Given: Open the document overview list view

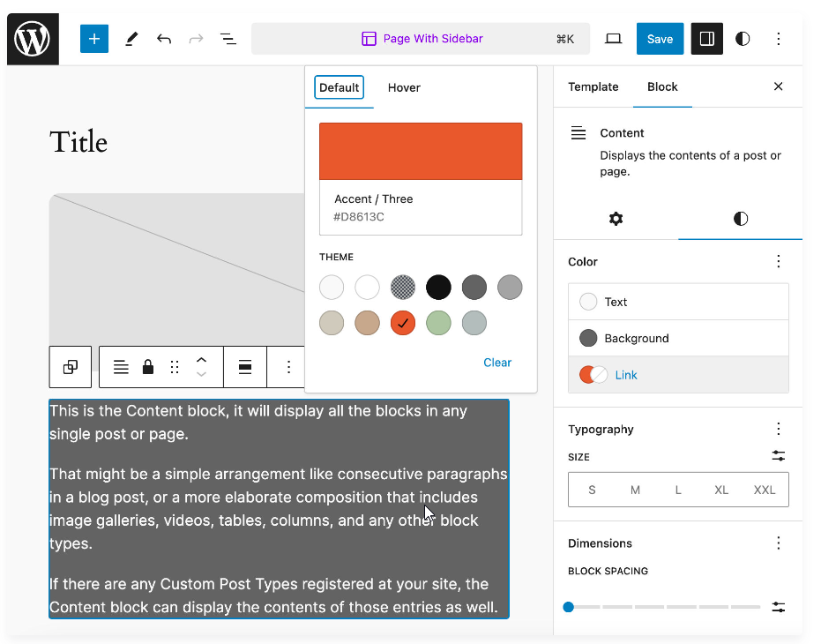Looking at the screenshot, I should point(228,39).
